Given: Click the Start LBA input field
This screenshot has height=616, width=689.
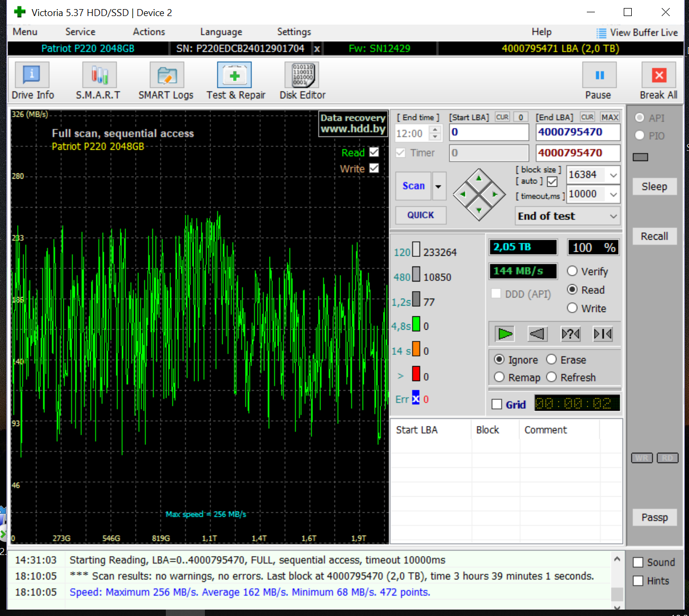Looking at the screenshot, I should 488,132.
